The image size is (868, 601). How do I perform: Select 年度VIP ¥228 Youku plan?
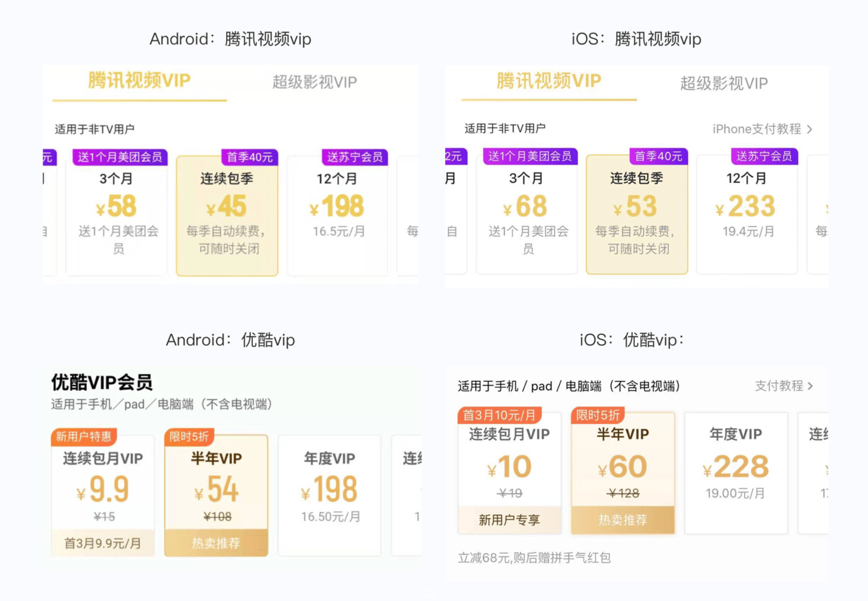736,473
